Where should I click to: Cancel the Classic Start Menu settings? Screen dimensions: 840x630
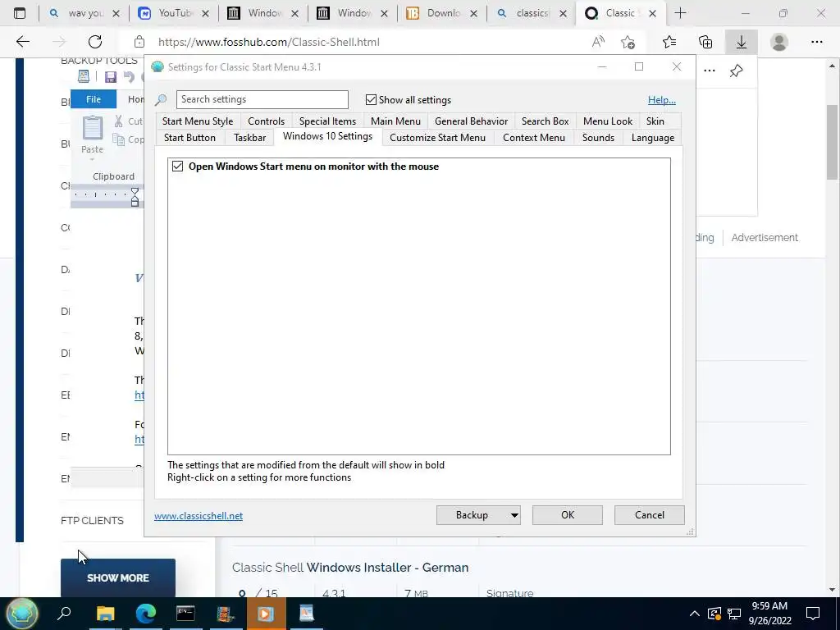650,515
